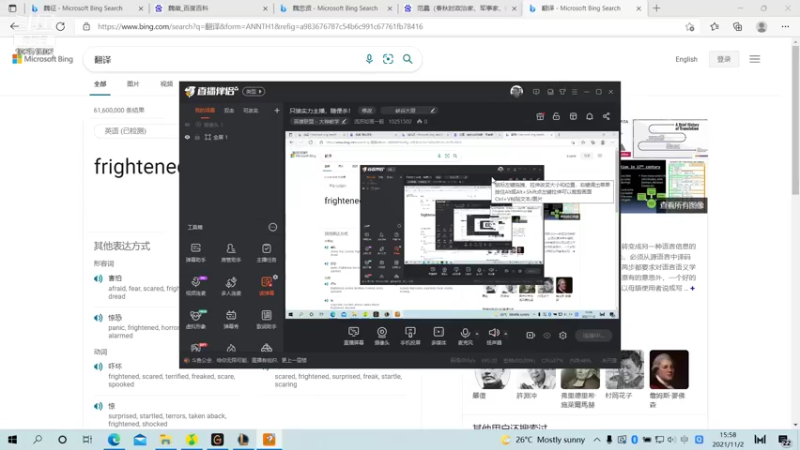Click the store icon next to the bell
This screenshot has height=450, width=800.
point(573,116)
